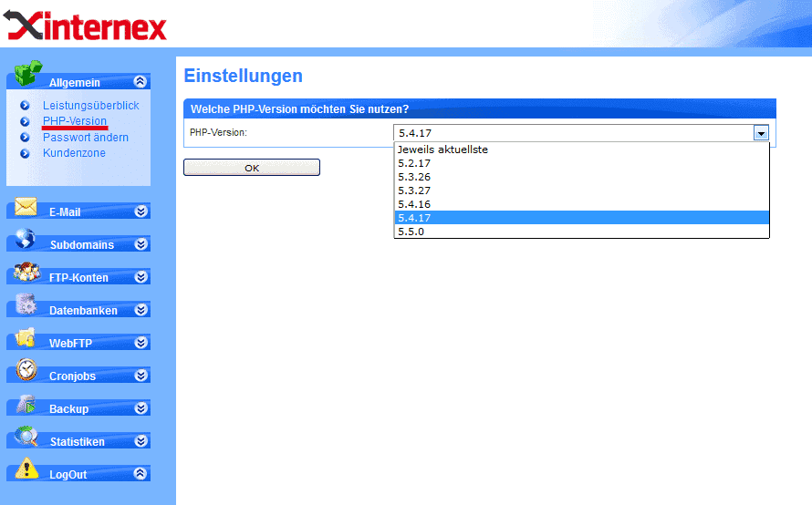Click the FTP-Konten users icon
The height and width of the screenshot is (505, 812).
(26, 273)
